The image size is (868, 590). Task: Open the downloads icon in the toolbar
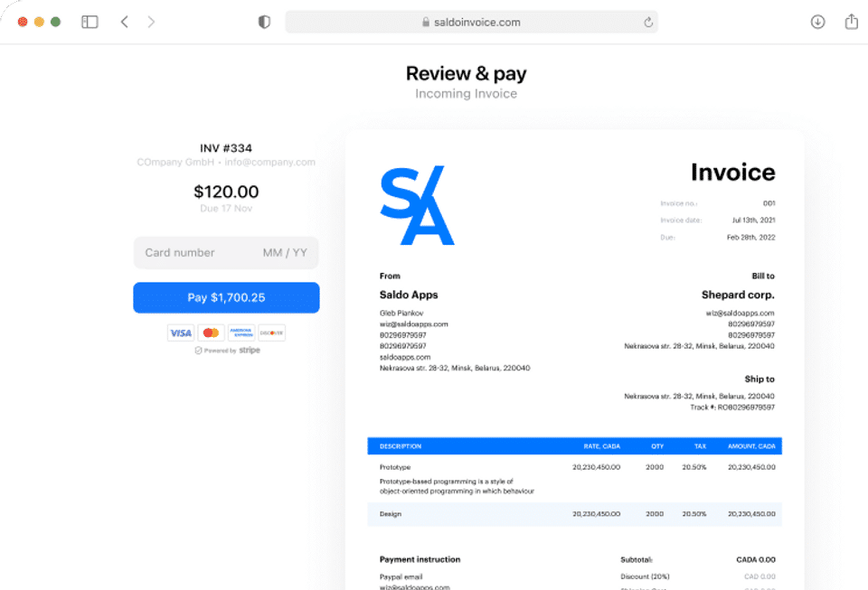(x=817, y=22)
